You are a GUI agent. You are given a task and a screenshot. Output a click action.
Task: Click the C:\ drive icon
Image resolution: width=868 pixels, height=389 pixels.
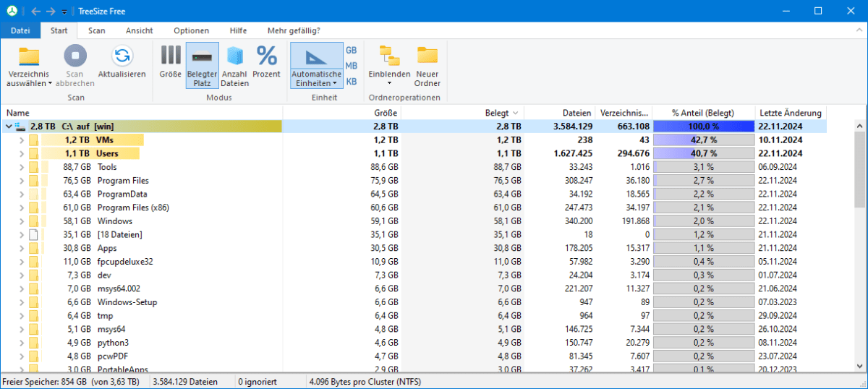pyautogui.click(x=20, y=127)
